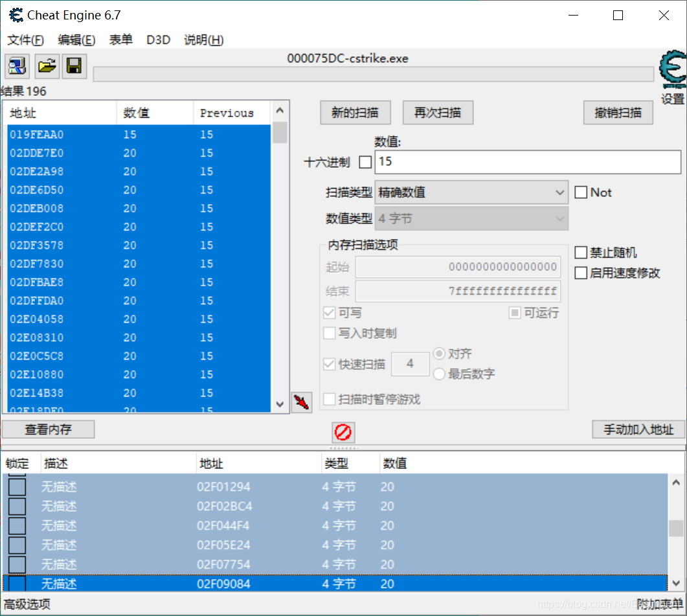
Task: Select result address 019FEAA0
Action: pos(139,135)
